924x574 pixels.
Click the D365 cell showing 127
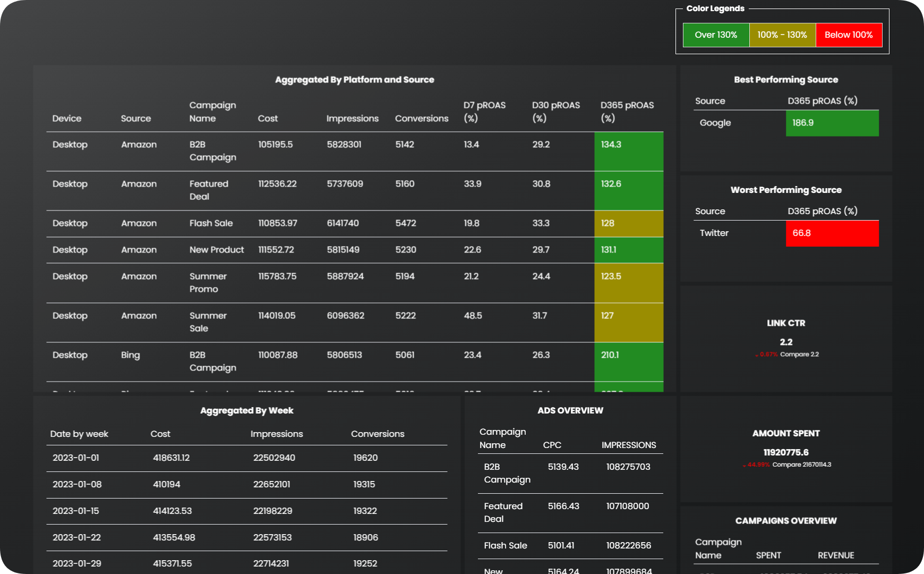click(x=629, y=323)
